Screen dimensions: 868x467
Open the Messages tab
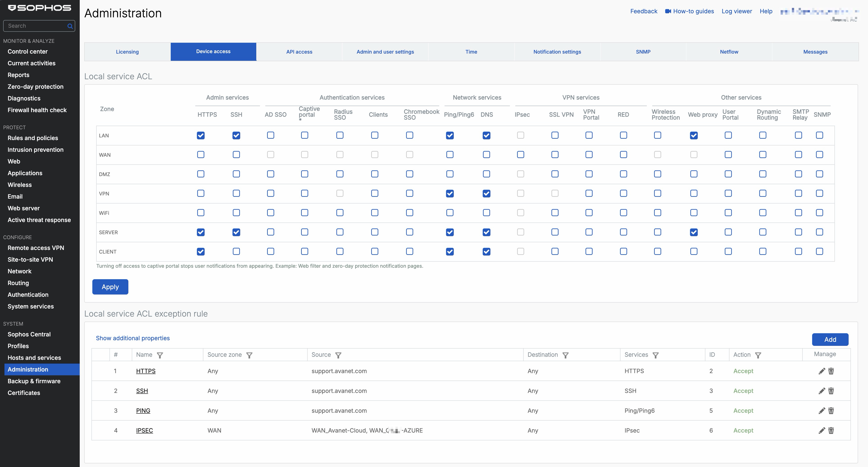coord(815,52)
